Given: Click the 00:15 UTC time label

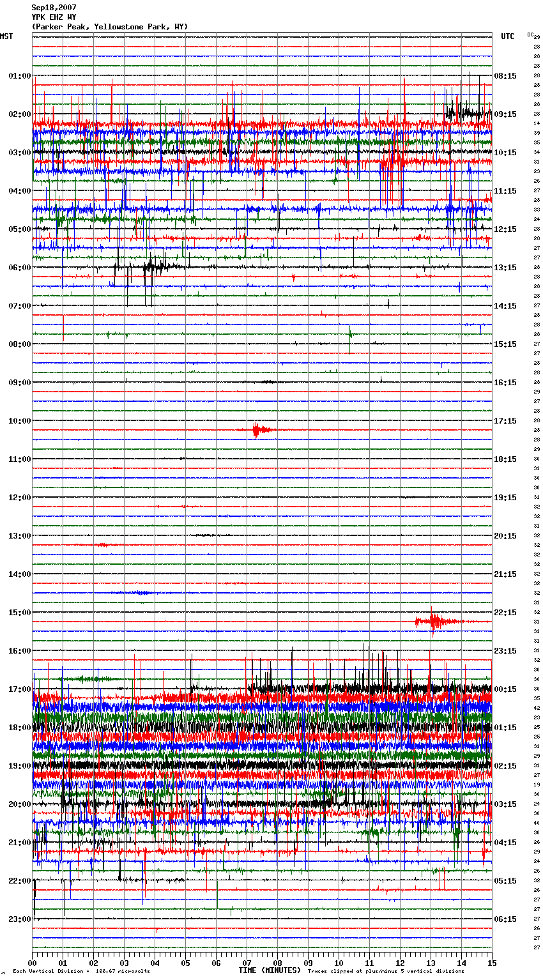Looking at the screenshot, I should [505, 689].
